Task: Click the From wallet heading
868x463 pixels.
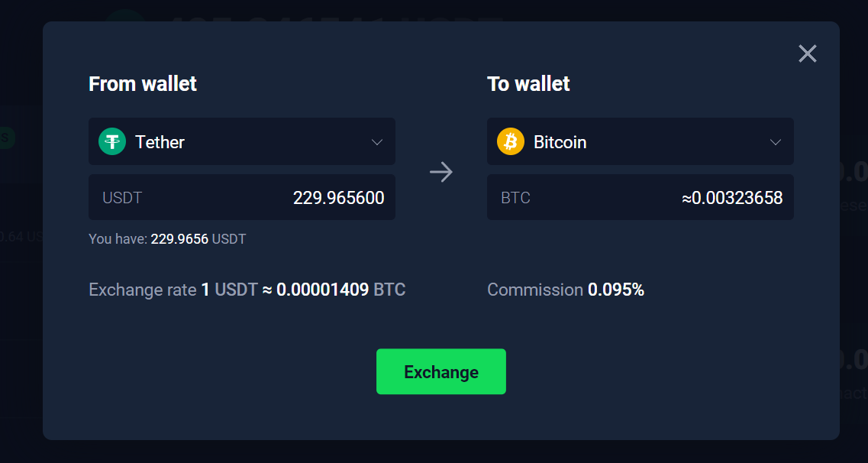Action: pyautogui.click(x=143, y=84)
